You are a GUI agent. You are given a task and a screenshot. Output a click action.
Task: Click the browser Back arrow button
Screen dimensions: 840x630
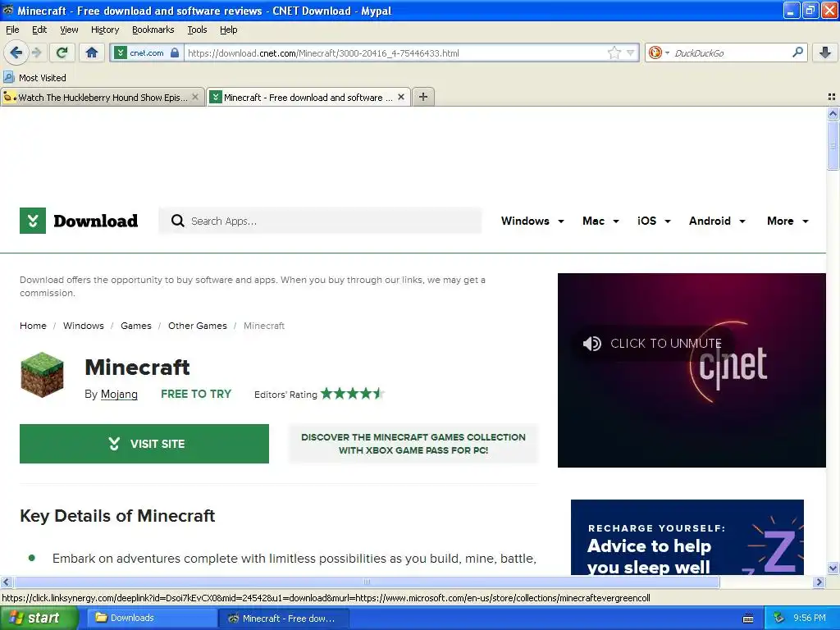pyautogui.click(x=16, y=52)
